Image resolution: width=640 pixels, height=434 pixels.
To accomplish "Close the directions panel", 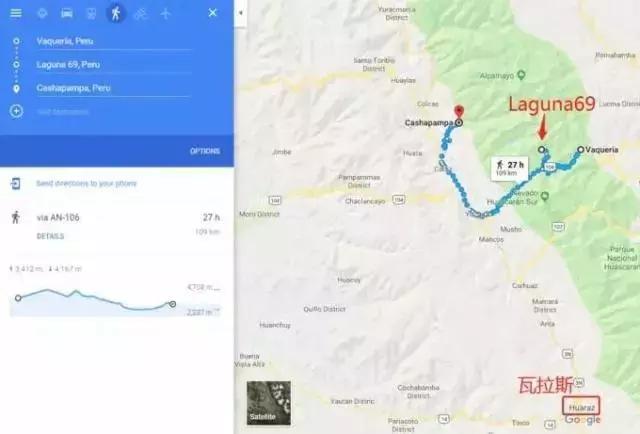I will [x=213, y=13].
